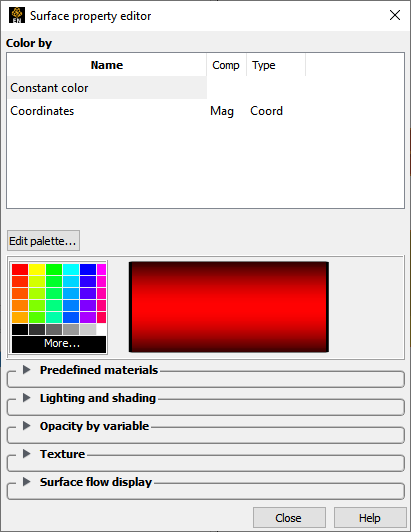Select the Constant color row

[x=107, y=88]
